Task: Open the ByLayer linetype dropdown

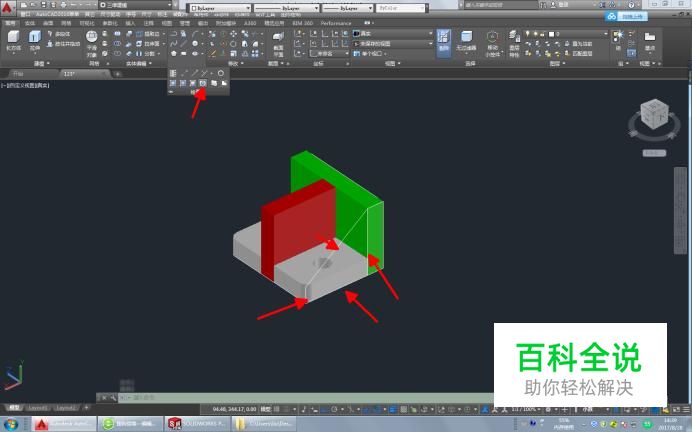Action: 286,8
